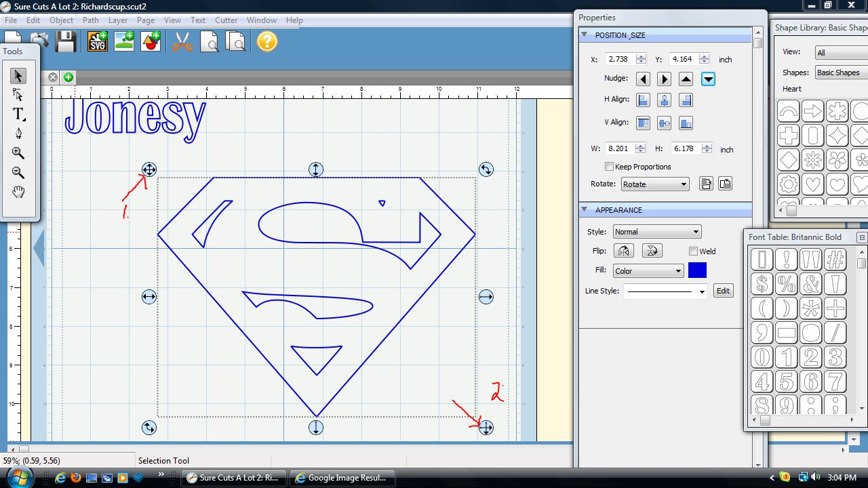Click the shapes library icon
This screenshot has width=868, height=488.
point(151,42)
